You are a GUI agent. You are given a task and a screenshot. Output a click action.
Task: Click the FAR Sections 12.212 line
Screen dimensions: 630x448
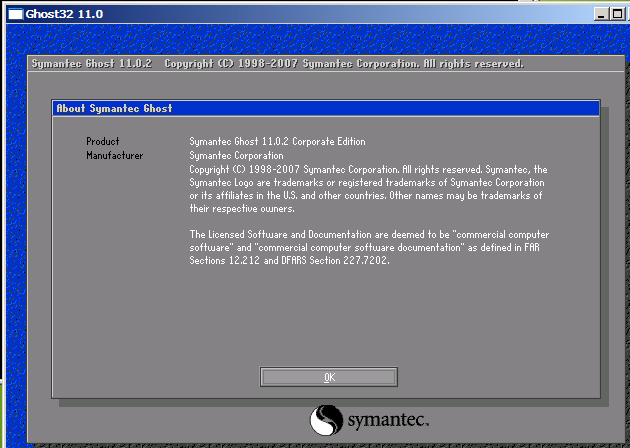coord(289,260)
